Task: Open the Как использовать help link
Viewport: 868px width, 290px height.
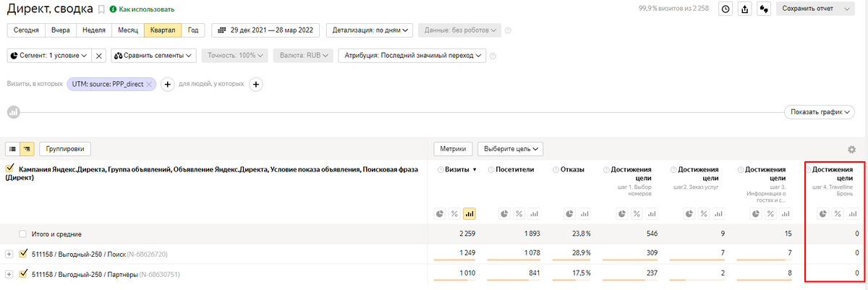Action: pos(142,9)
